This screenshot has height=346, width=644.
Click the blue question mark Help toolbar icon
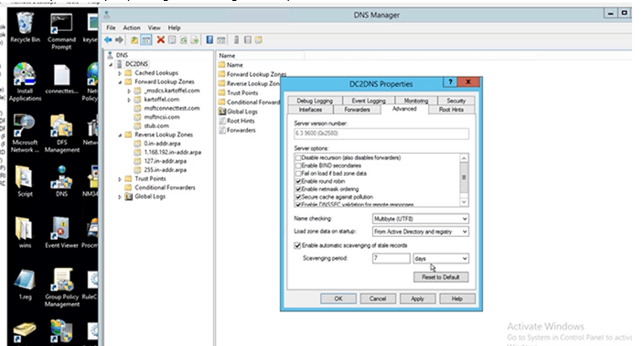coord(209,40)
